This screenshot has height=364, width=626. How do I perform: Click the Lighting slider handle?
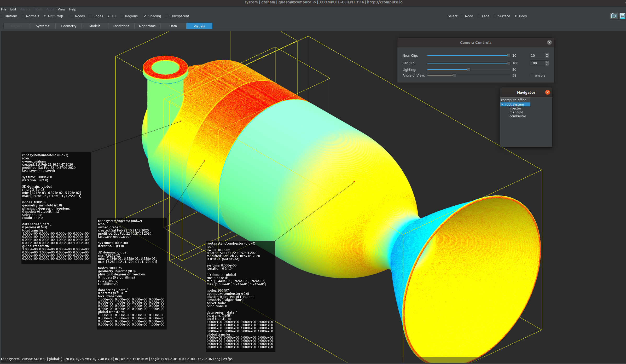click(x=469, y=70)
